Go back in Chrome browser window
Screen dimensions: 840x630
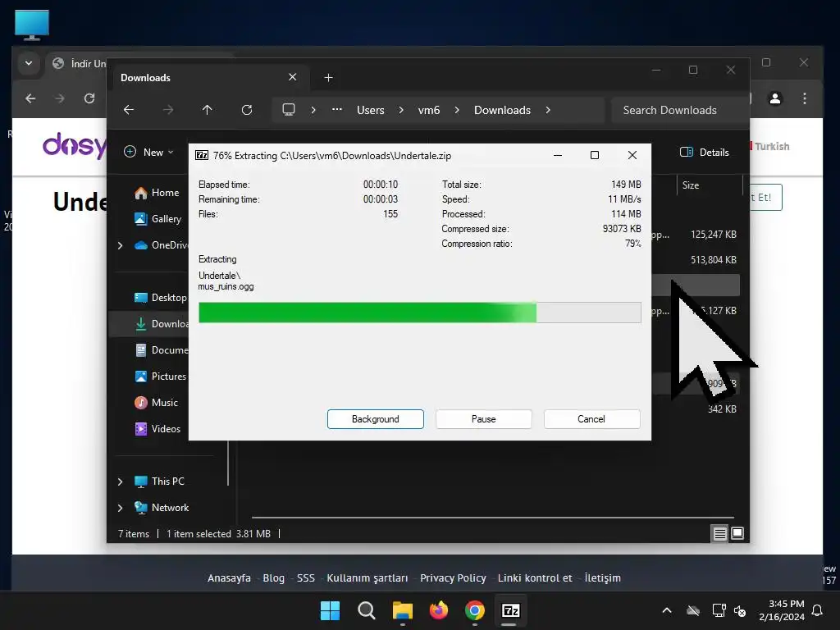click(x=30, y=98)
